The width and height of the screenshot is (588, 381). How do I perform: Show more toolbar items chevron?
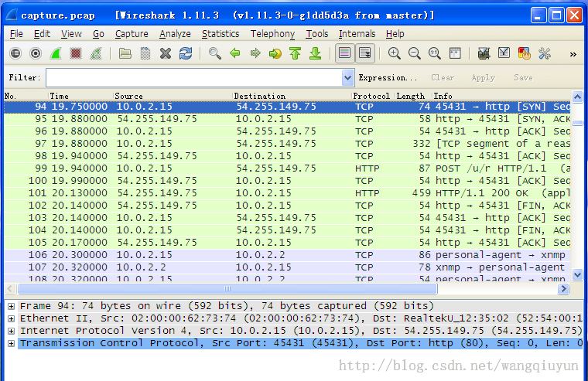pos(573,55)
